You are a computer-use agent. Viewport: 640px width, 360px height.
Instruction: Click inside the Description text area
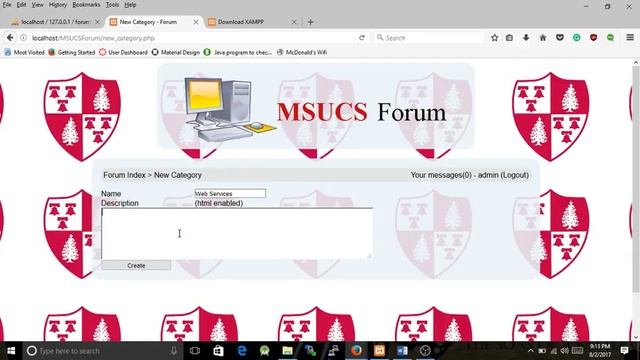237,233
